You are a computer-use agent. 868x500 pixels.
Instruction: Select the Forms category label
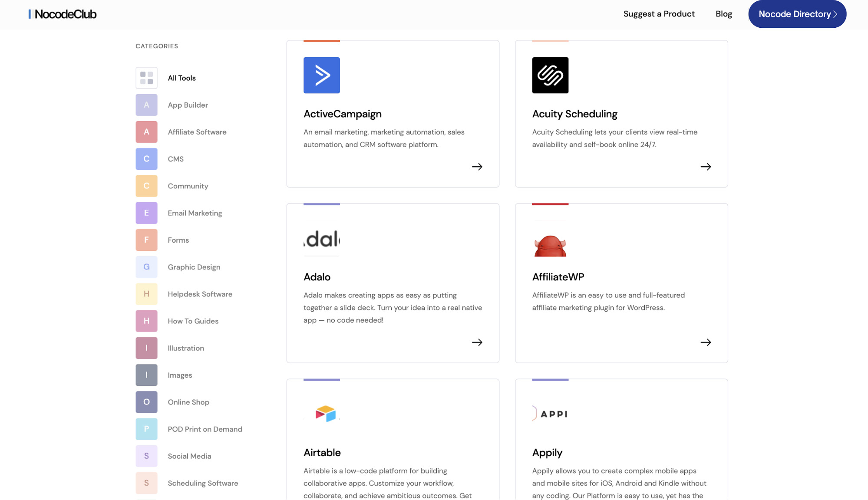tap(178, 240)
